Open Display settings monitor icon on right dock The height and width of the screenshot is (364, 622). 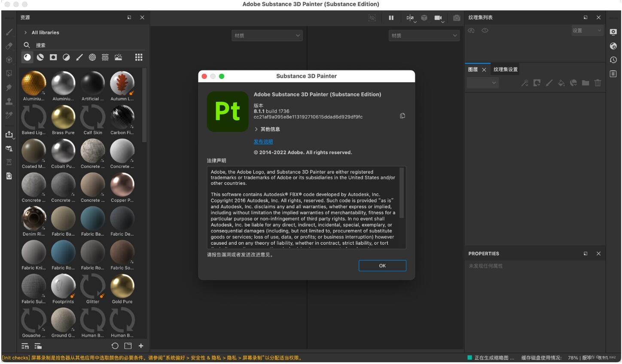(613, 32)
